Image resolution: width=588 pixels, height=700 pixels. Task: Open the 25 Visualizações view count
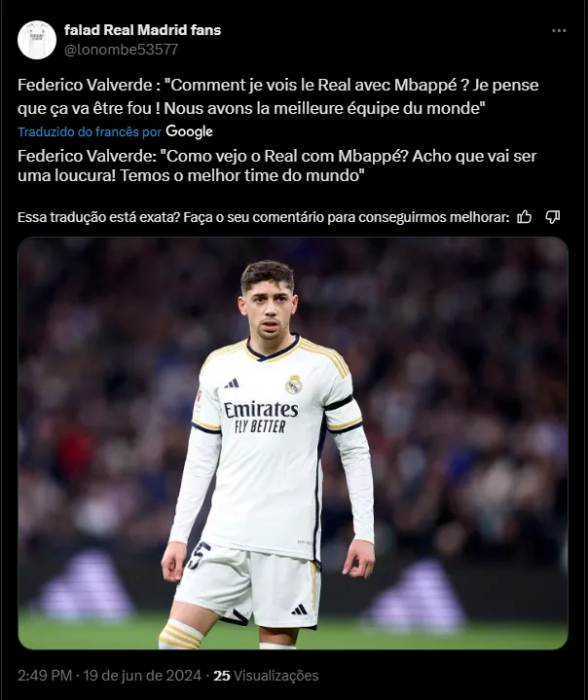tap(266, 675)
